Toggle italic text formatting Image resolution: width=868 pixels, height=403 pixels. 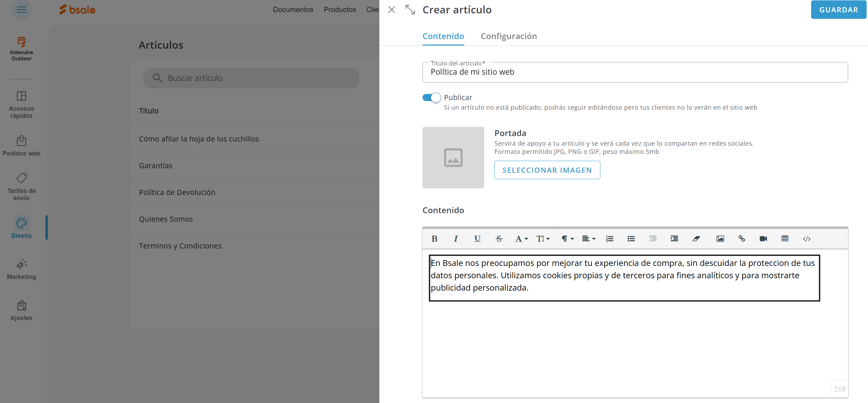click(x=456, y=239)
